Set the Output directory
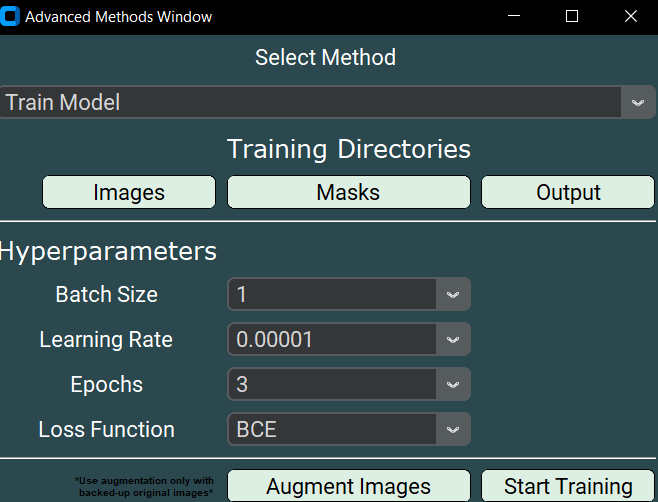This screenshot has width=658, height=502. click(x=568, y=192)
